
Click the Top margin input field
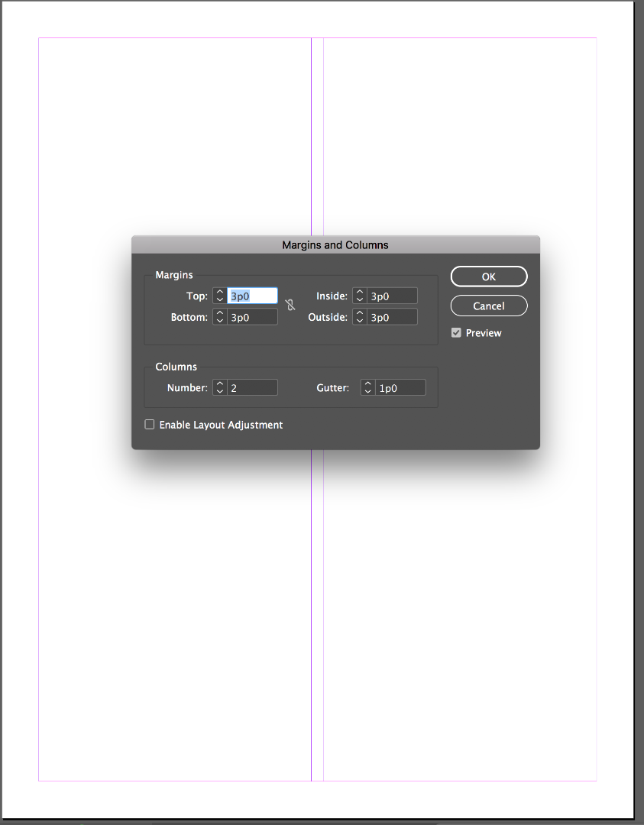(x=252, y=296)
